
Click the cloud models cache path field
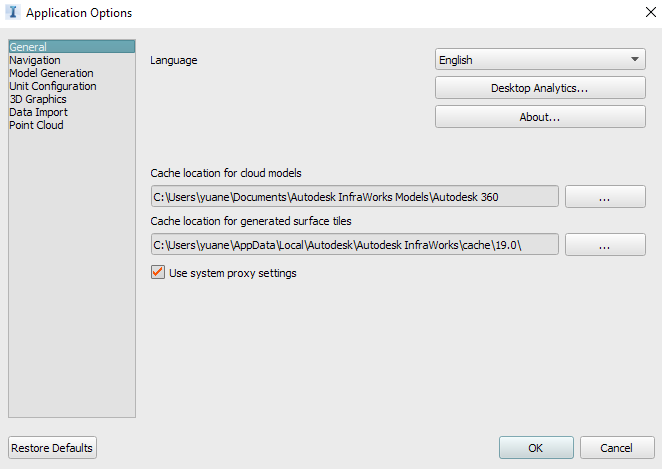(355, 196)
